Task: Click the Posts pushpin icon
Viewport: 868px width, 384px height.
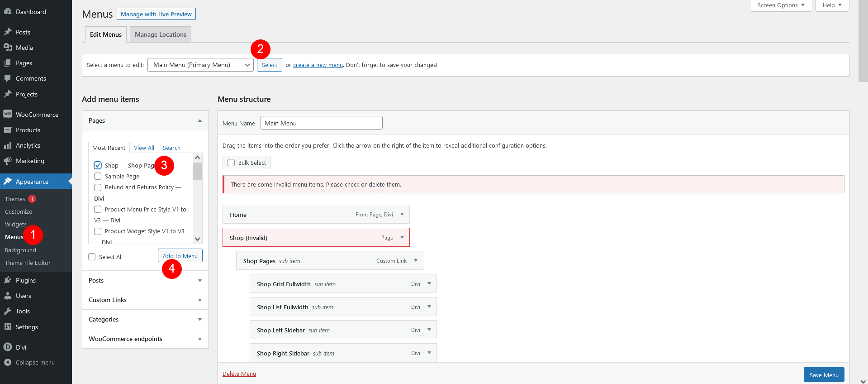Action: [8, 32]
